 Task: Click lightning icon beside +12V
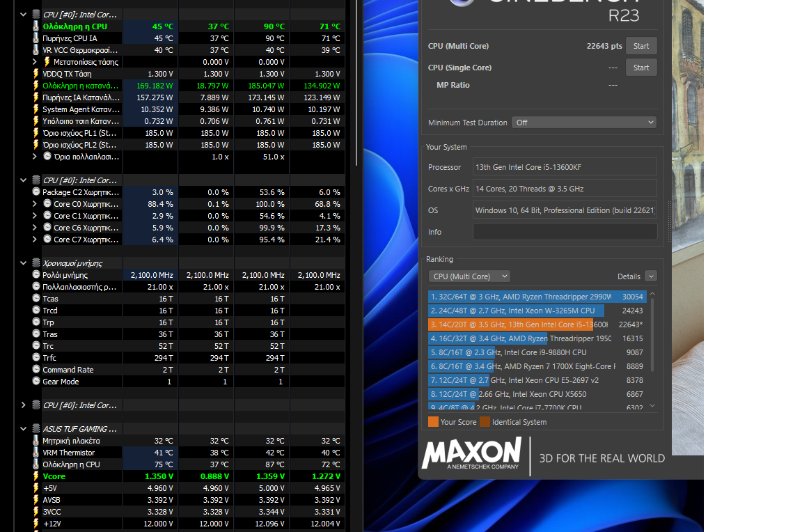(36, 524)
